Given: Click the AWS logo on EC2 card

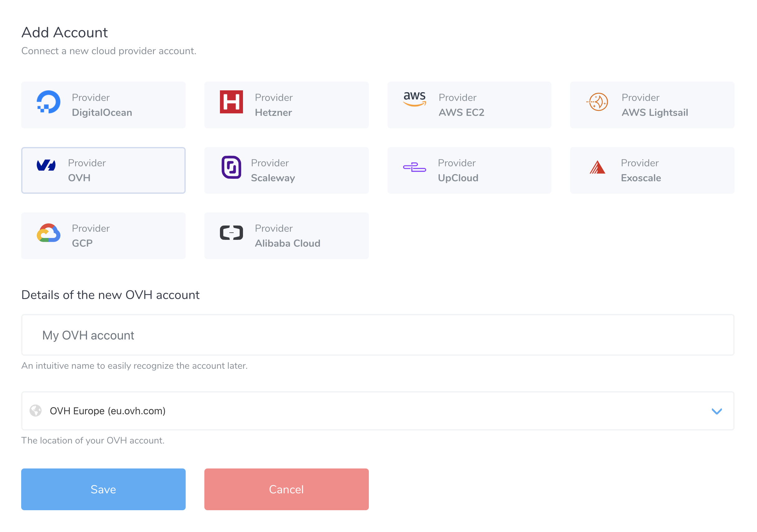Looking at the screenshot, I should coord(414,99).
